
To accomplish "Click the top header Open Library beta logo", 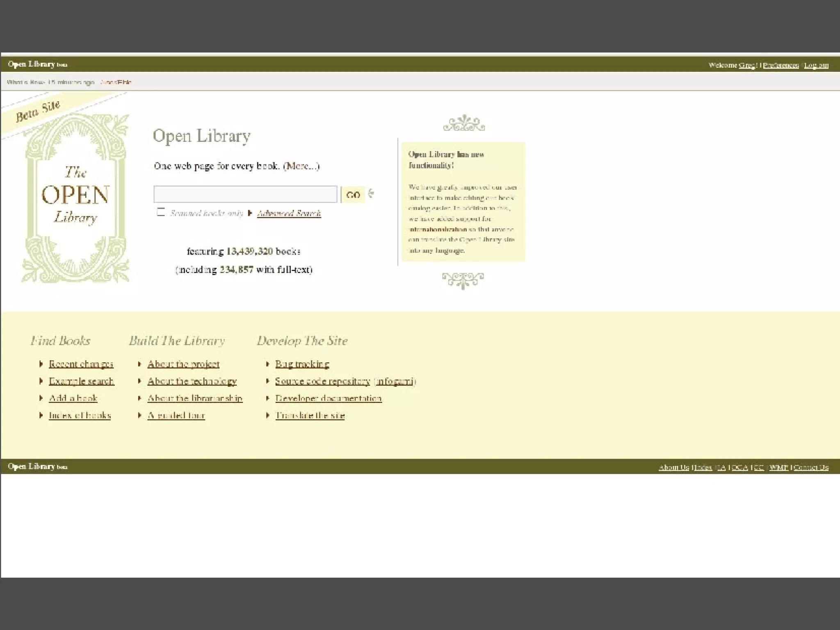I will click(x=37, y=64).
